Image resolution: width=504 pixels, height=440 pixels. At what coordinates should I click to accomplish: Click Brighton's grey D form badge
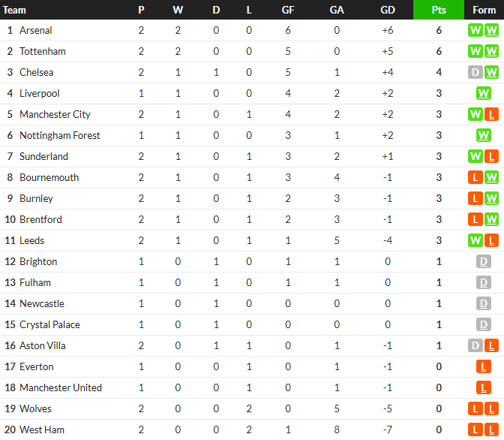484,262
